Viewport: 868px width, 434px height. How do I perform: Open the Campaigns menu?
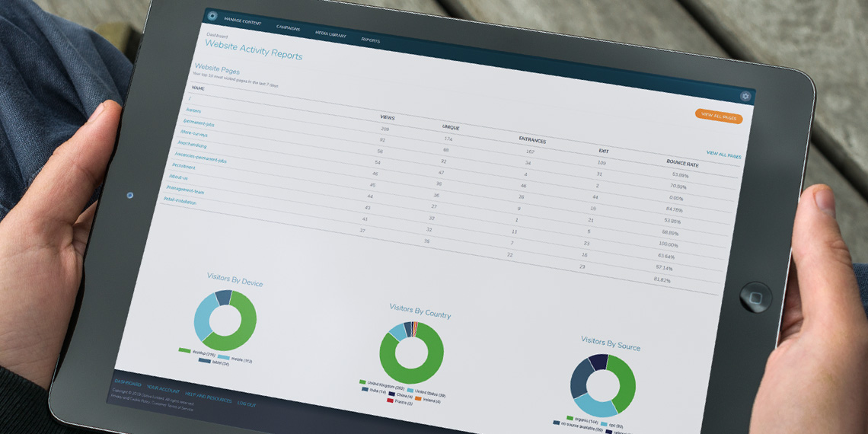288,27
